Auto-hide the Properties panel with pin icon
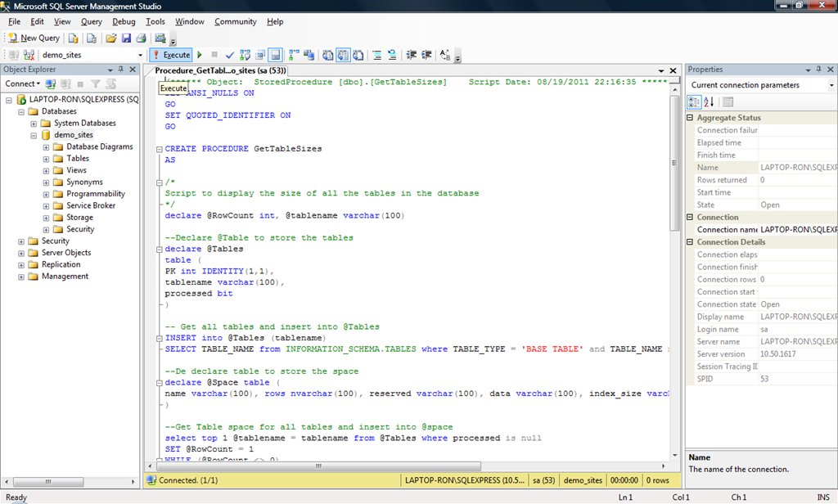 click(x=818, y=70)
